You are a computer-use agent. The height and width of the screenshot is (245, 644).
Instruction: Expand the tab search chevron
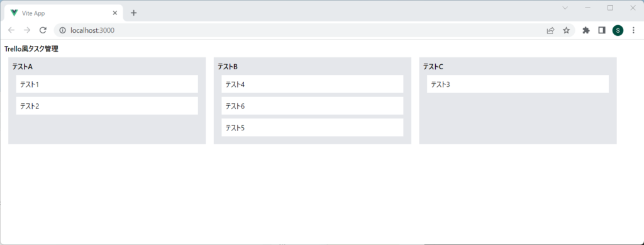click(565, 8)
